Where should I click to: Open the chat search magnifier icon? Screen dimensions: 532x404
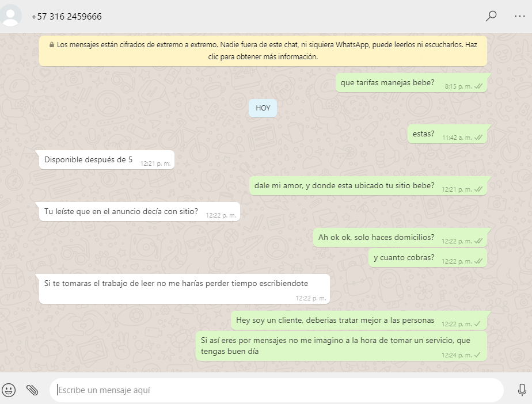(x=491, y=16)
